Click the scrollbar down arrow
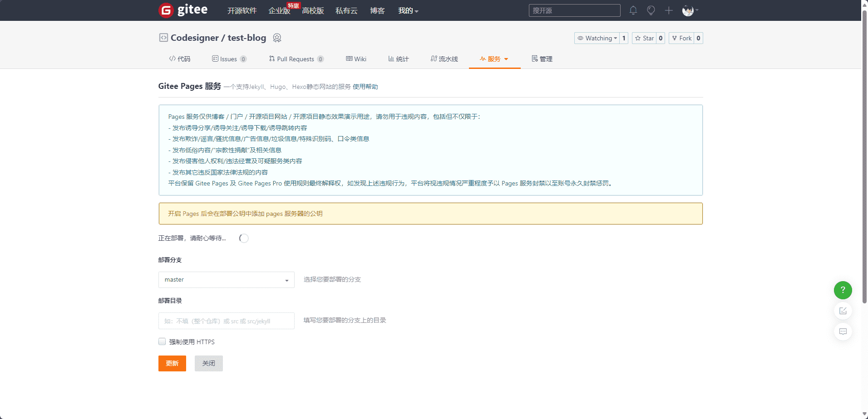Screen dimensions: 868x419 (x=864, y=414)
